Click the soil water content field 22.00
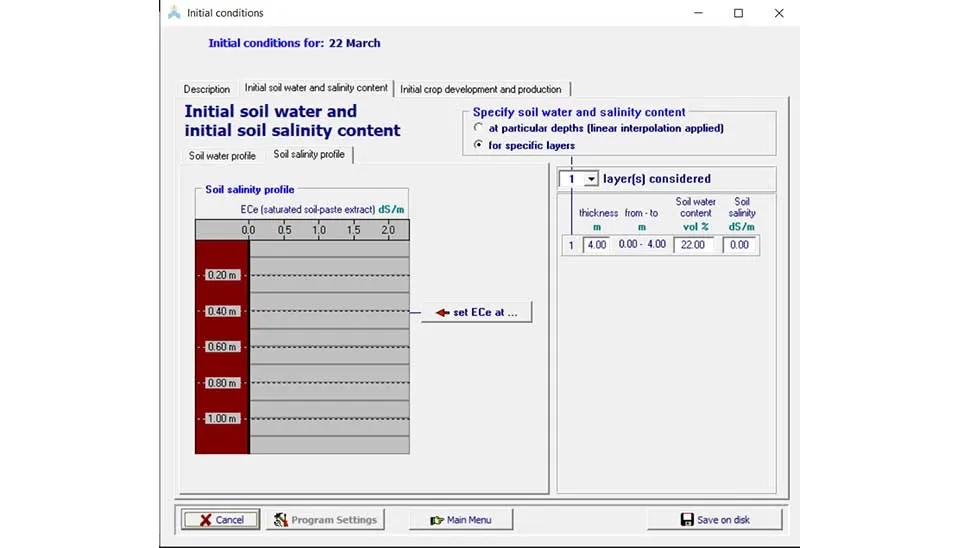The height and width of the screenshot is (548, 960). click(x=693, y=245)
